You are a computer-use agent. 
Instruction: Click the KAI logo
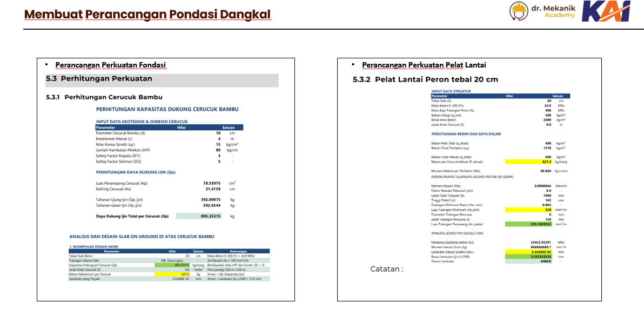point(606,11)
